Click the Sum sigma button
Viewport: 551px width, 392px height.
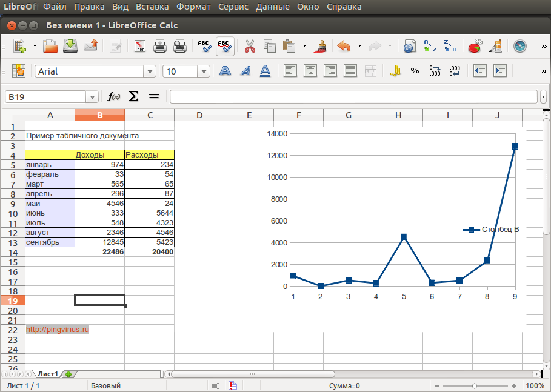[x=133, y=96]
